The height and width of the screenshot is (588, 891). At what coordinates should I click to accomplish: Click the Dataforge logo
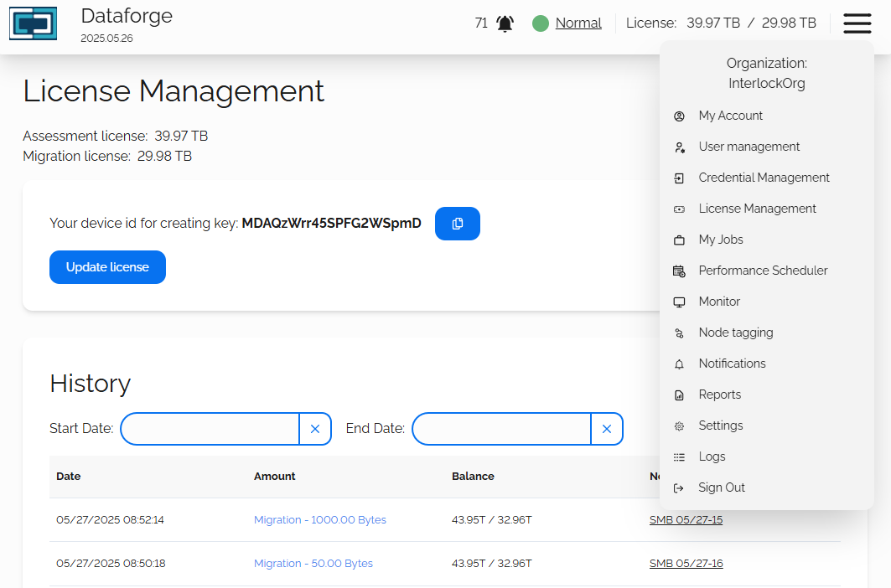[34, 23]
